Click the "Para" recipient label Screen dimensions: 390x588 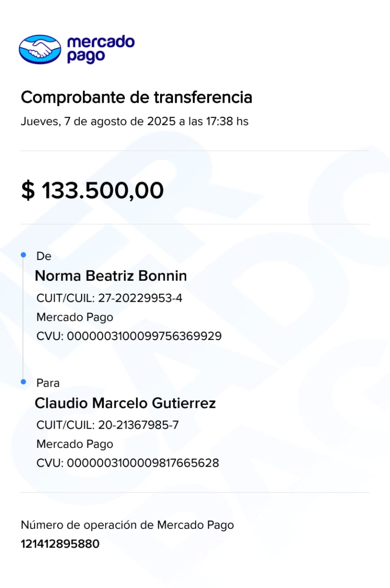tap(48, 383)
